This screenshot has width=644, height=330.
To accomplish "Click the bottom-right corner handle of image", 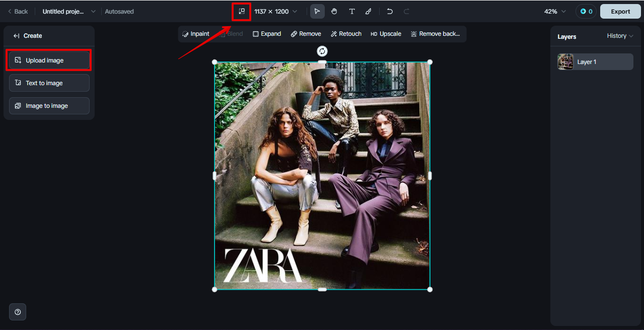I will click(x=430, y=289).
